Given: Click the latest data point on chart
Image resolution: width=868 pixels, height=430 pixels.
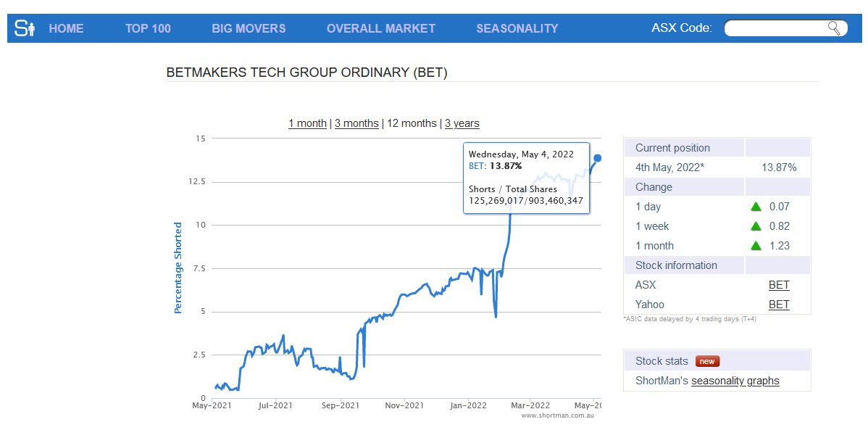Looking at the screenshot, I should pyautogui.click(x=597, y=158).
